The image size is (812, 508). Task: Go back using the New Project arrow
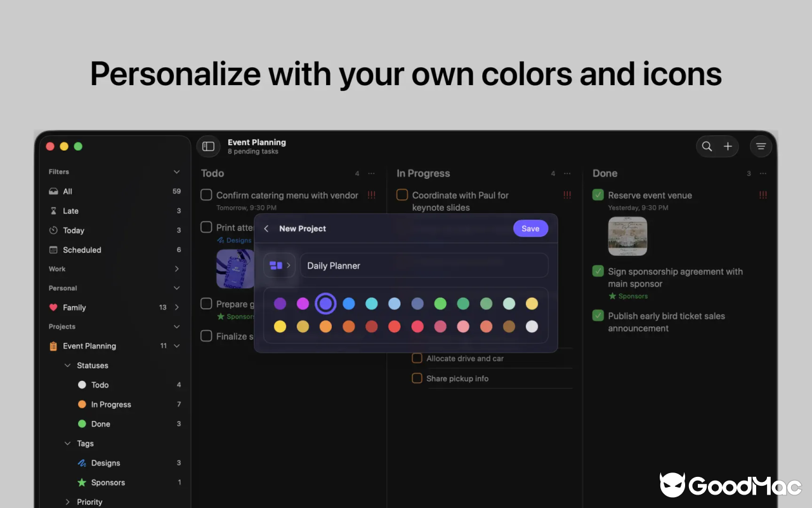[266, 229]
